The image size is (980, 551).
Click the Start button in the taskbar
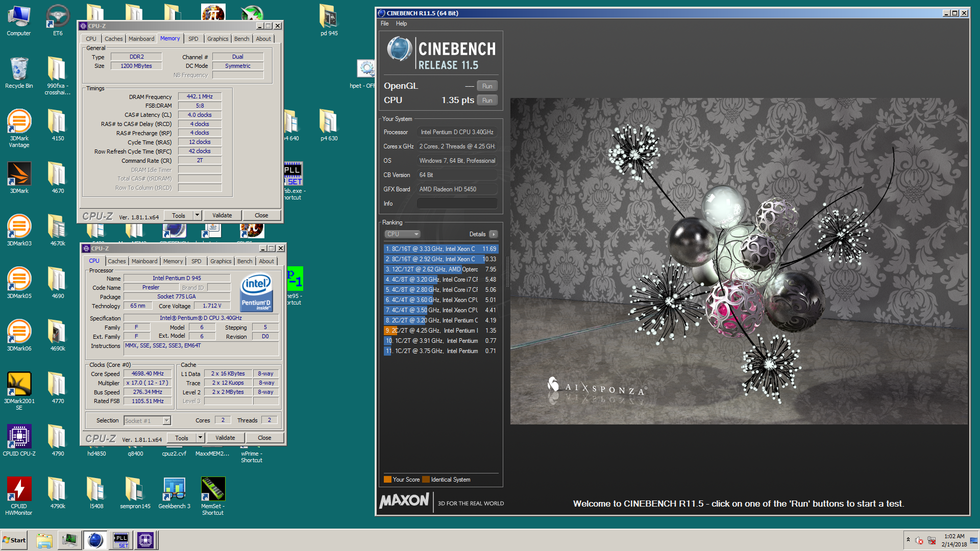coord(14,540)
